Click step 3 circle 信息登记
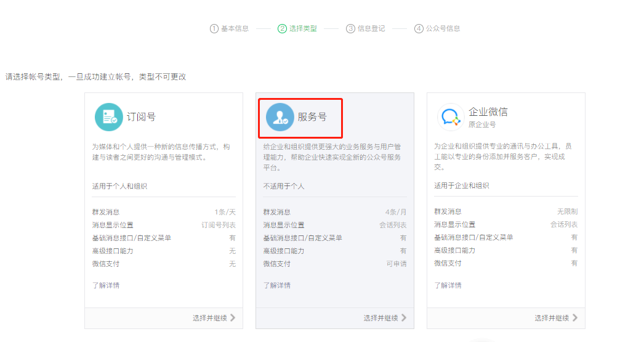Viewport: 644px width, 342px height. 350,28
